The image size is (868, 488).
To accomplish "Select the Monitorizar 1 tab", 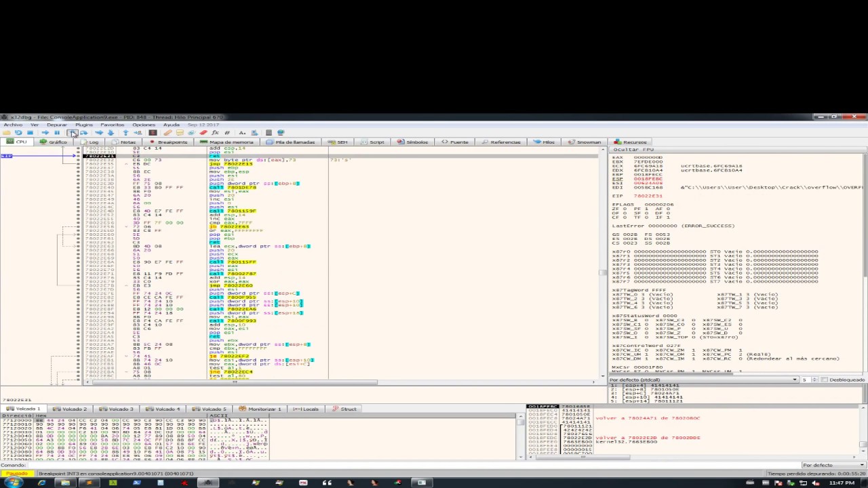I will point(260,409).
